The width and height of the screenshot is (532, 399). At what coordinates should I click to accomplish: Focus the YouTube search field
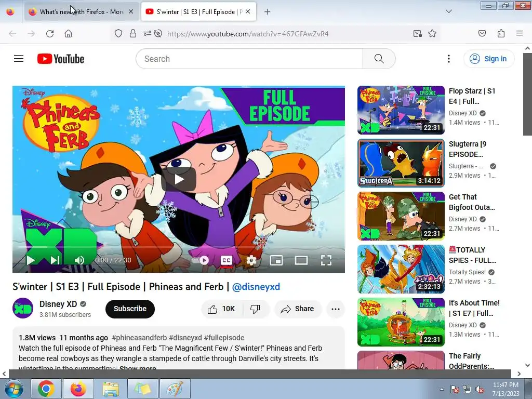[249, 59]
